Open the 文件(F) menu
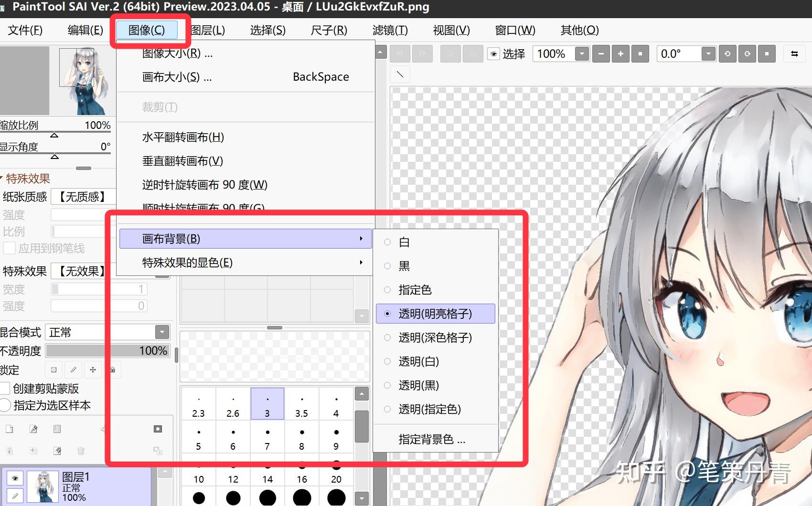This screenshot has width=812, height=506. (x=25, y=30)
